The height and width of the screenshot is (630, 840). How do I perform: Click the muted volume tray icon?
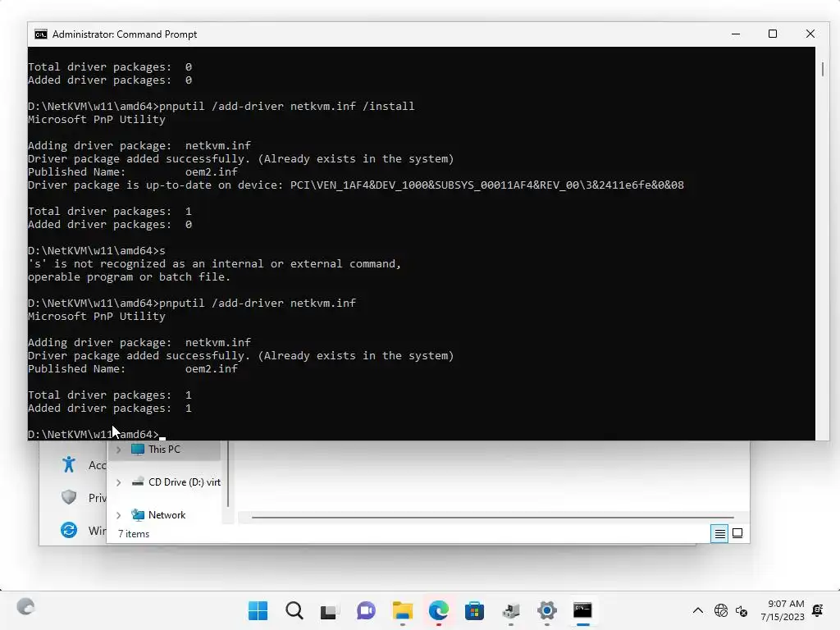tap(742, 610)
